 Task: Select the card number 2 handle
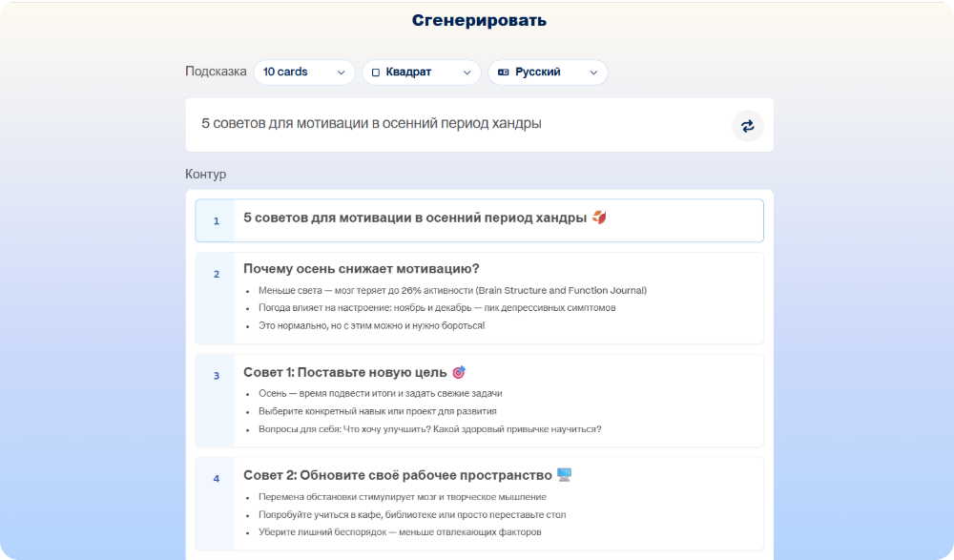(216, 275)
